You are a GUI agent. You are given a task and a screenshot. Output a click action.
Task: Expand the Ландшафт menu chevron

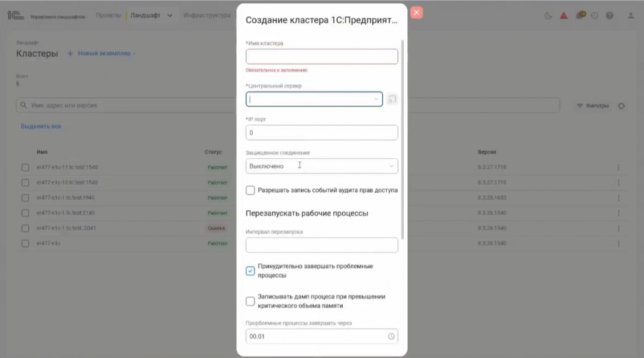click(170, 16)
